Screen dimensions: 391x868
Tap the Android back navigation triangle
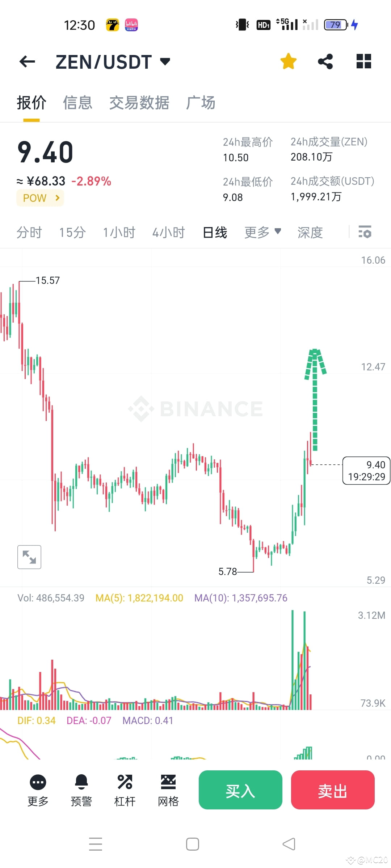point(289,844)
